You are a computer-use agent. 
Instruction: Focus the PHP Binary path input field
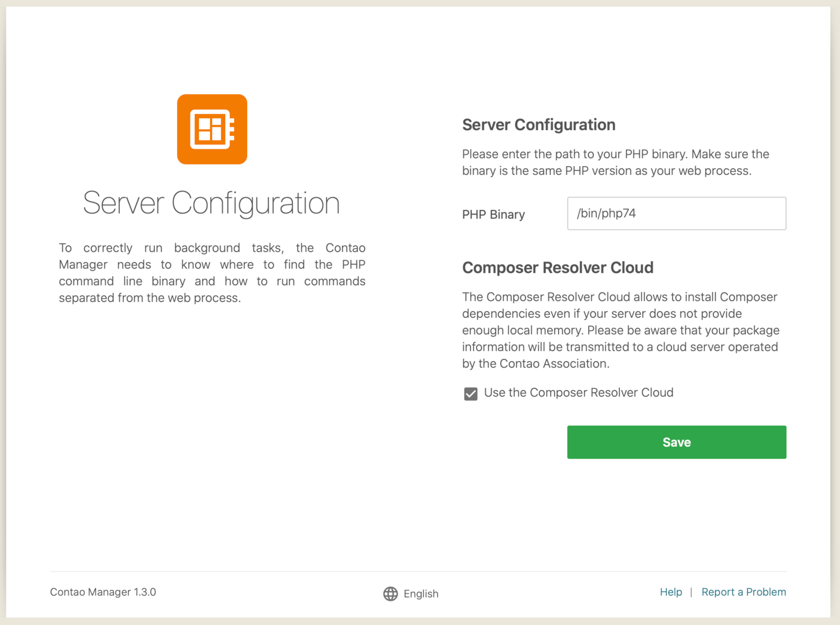[676, 214]
